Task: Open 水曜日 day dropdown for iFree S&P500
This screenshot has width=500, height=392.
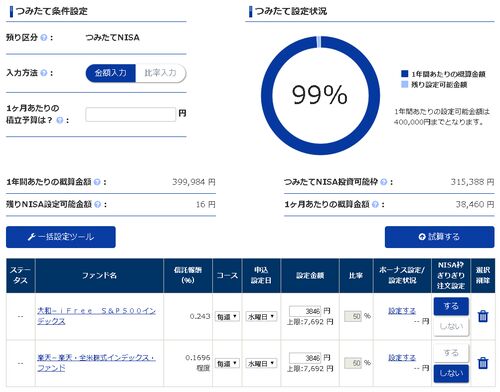Action: click(x=261, y=316)
